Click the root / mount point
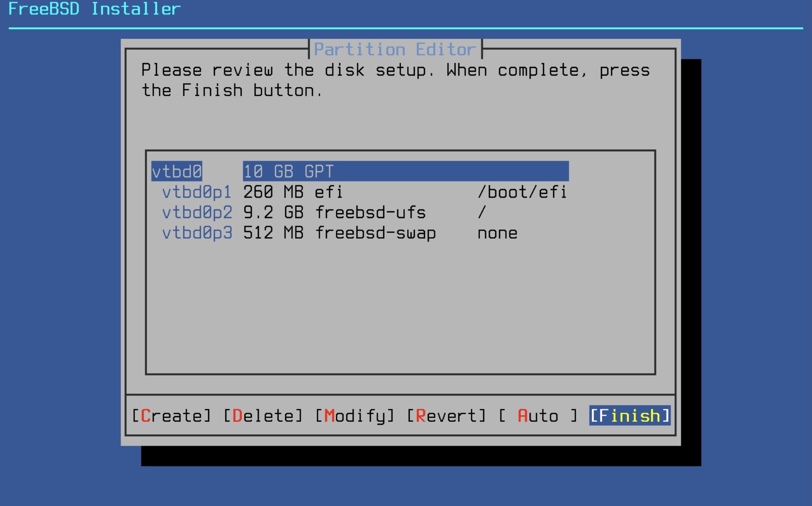Screen dimensions: 812x506 coord(482,212)
